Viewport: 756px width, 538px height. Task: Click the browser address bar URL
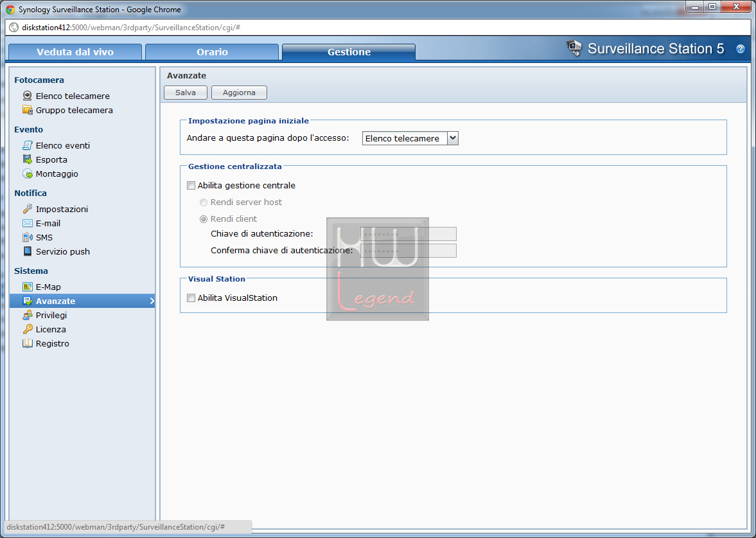pyautogui.click(x=131, y=28)
